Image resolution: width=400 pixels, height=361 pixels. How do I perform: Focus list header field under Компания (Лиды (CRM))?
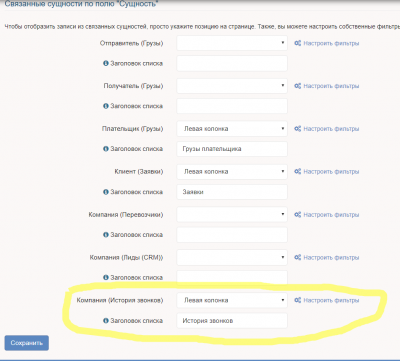(232, 277)
